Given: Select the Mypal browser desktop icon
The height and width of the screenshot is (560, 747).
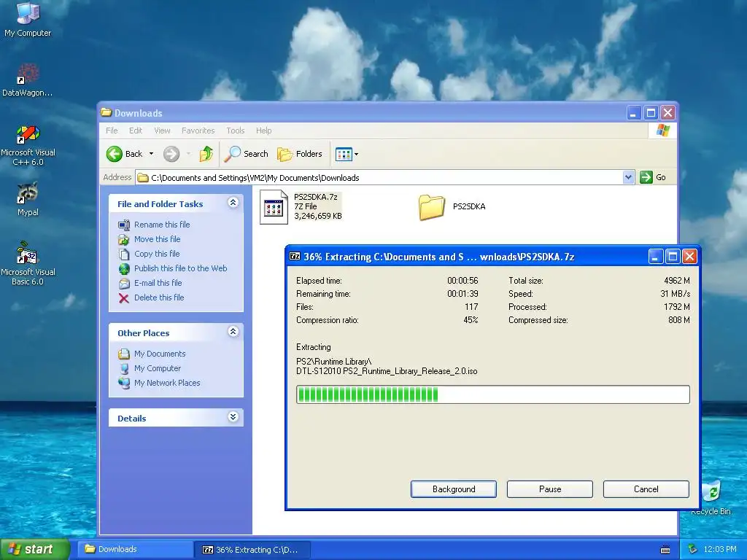Looking at the screenshot, I should [28, 199].
